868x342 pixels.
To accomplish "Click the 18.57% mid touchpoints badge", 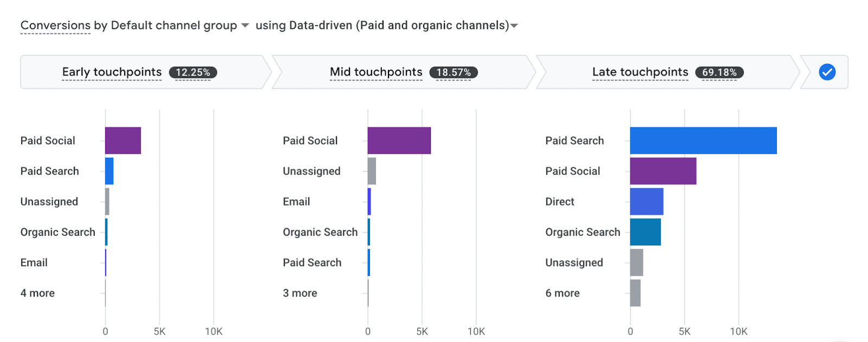I will [454, 72].
